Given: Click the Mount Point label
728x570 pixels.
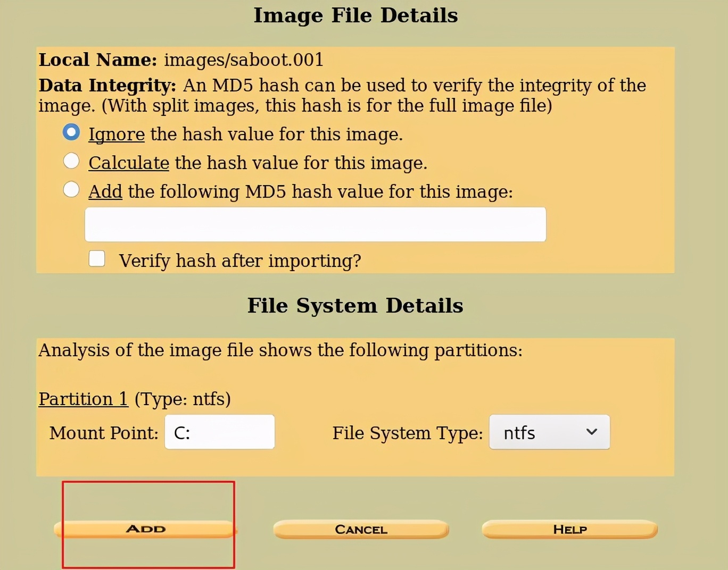Looking at the screenshot, I should [x=104, y=433].
